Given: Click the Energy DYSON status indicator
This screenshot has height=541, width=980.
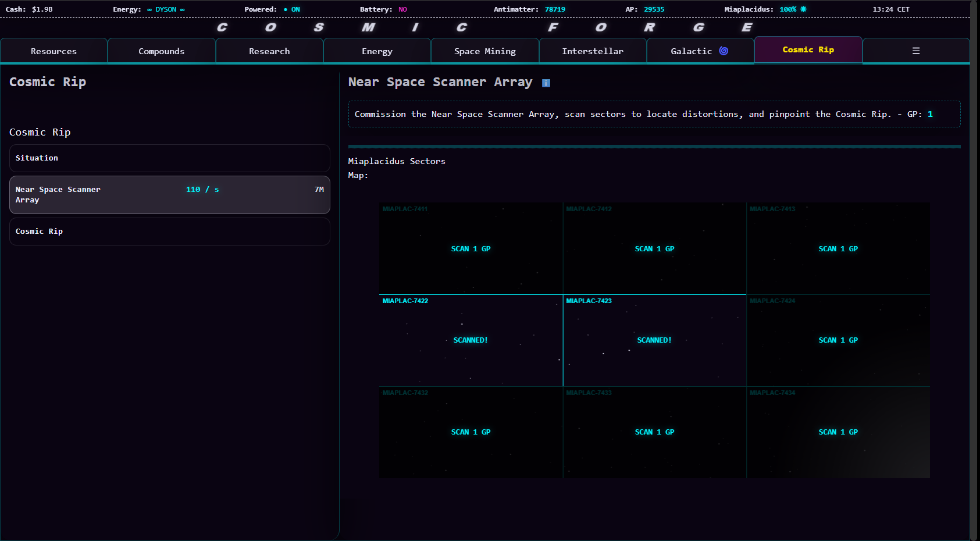Looking at the screenshot, I should [166, 9].
